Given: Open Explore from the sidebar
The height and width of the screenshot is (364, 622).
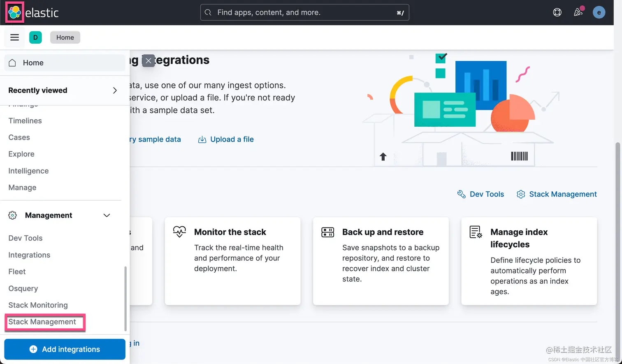Looking at the screenshot, I should point(21,154).
